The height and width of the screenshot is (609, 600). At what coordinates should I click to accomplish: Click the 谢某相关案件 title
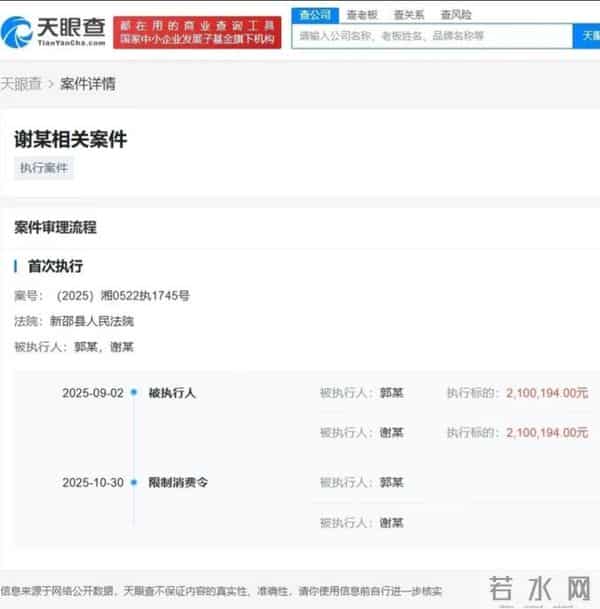pos(71,139)
